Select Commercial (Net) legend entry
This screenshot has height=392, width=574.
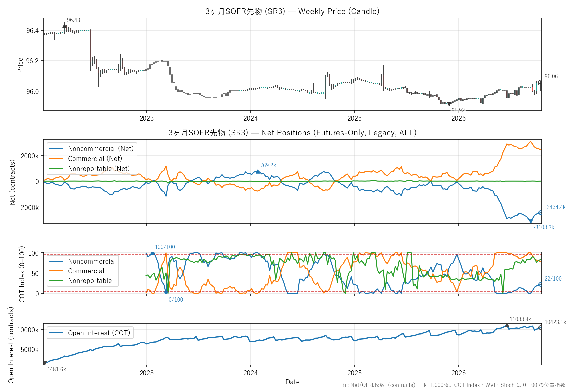[86, 159]
